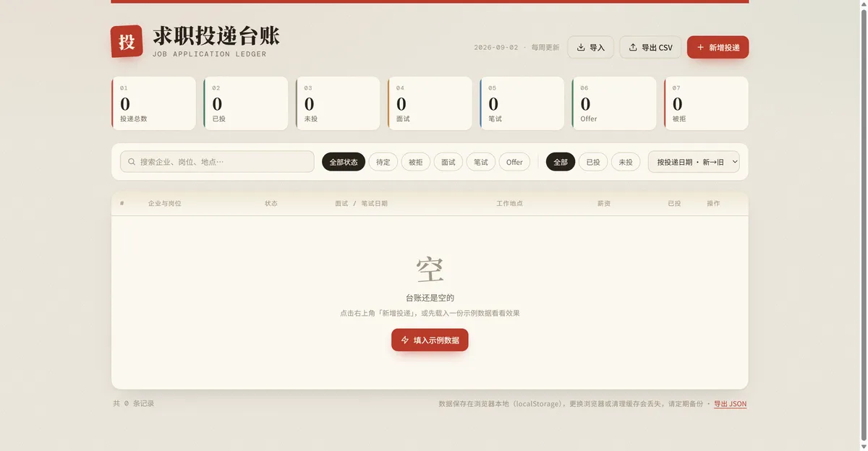Show only 已投 entries chip
The image size is (868, 451).
pos(593,162)
